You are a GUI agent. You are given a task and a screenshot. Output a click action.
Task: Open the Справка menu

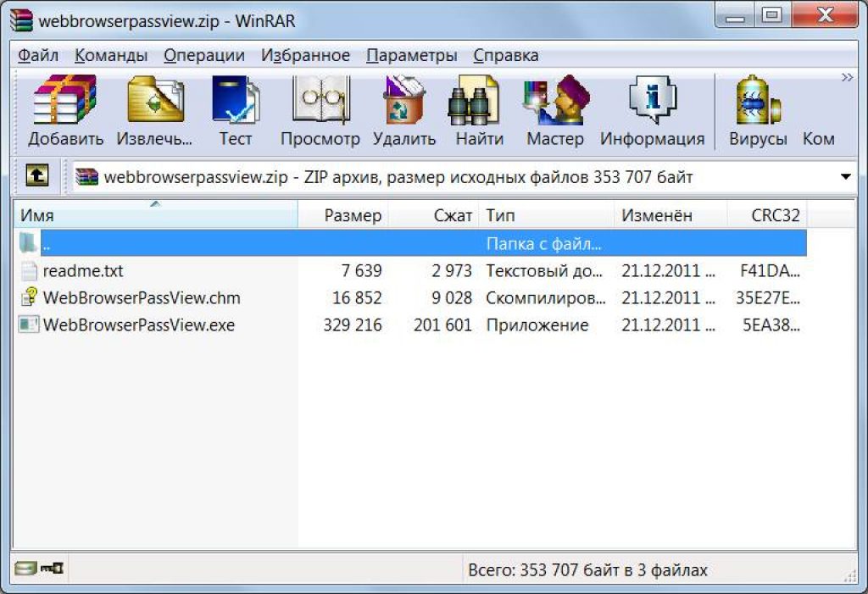click(x=506, y=55)
